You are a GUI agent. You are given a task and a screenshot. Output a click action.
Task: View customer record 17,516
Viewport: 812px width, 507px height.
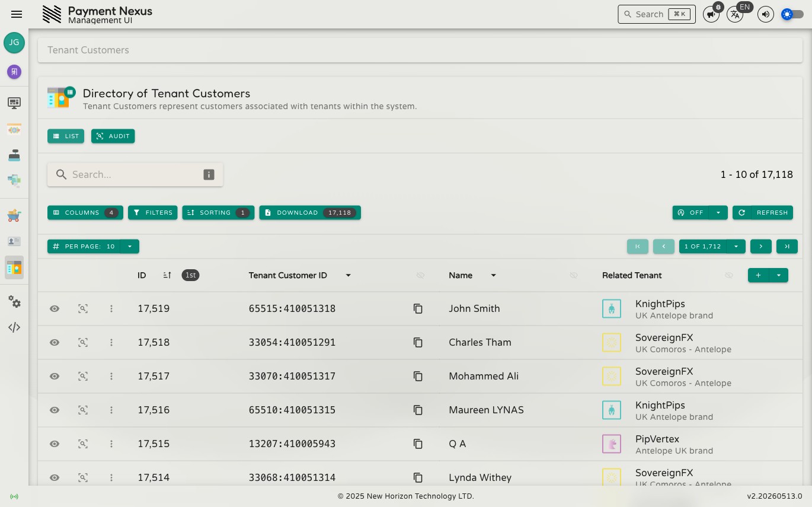click(55, 410)
